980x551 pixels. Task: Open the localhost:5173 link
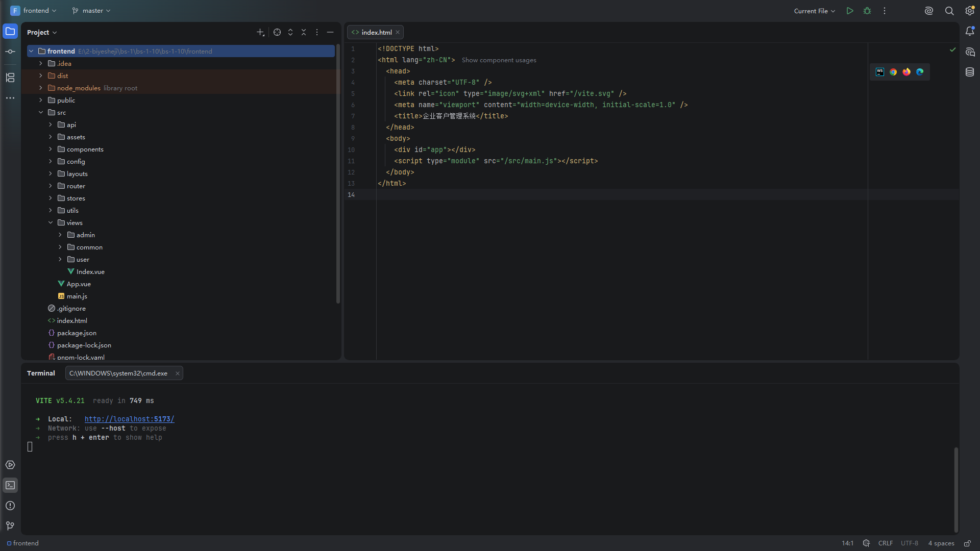[130, 419]
